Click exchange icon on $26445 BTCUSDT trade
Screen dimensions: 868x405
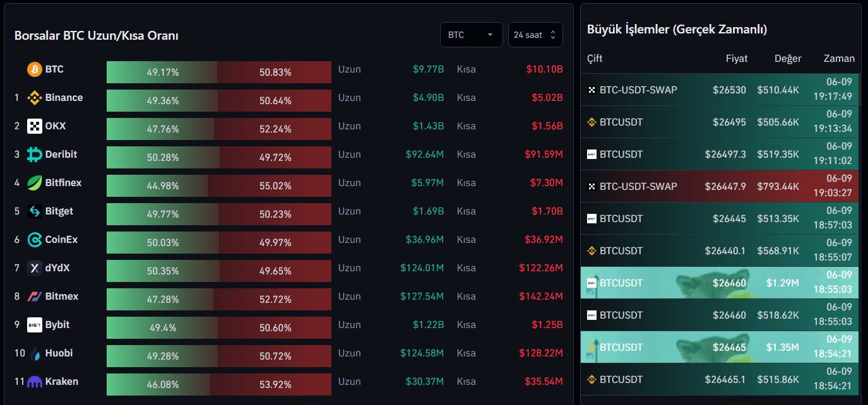click(592, 219)
